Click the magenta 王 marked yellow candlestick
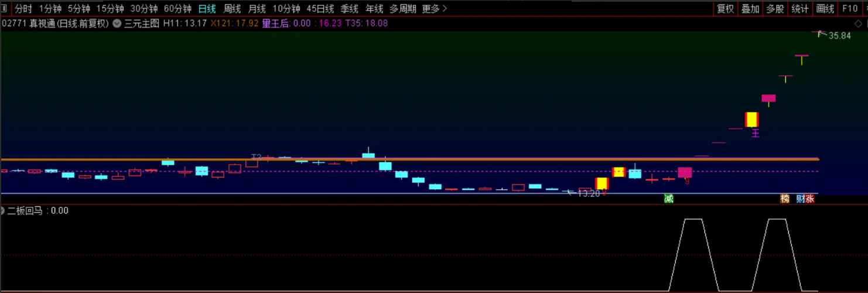 tap(751, 120)
